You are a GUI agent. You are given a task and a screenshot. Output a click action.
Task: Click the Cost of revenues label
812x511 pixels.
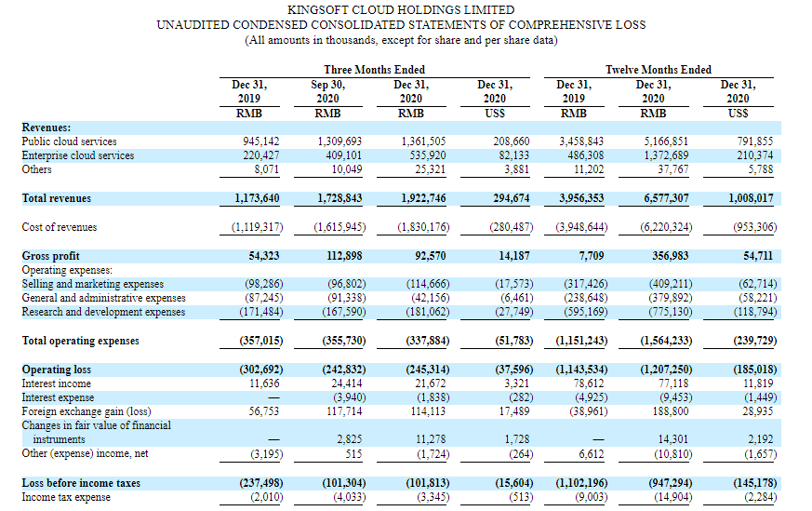(59, 227)
